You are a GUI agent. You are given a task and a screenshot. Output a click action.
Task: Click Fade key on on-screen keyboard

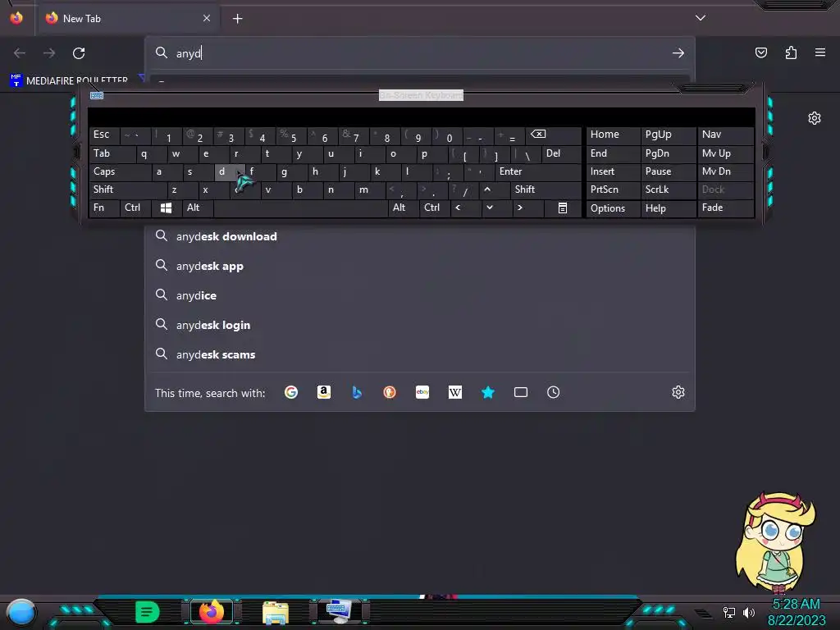coord(725,208)
